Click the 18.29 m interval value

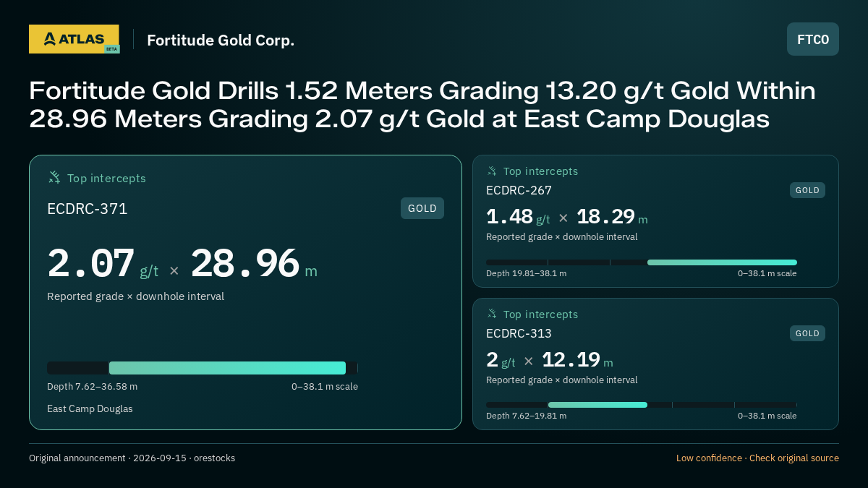(612, 217)
